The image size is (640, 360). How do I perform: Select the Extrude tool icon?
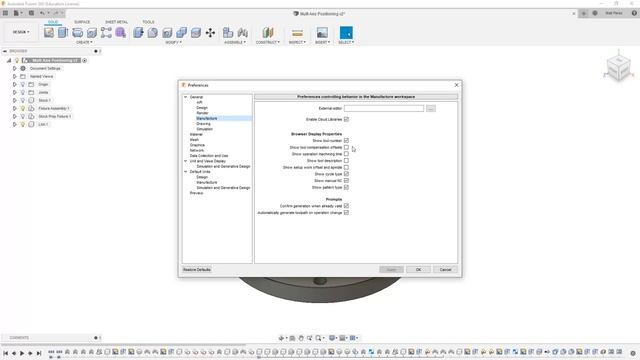63,32
